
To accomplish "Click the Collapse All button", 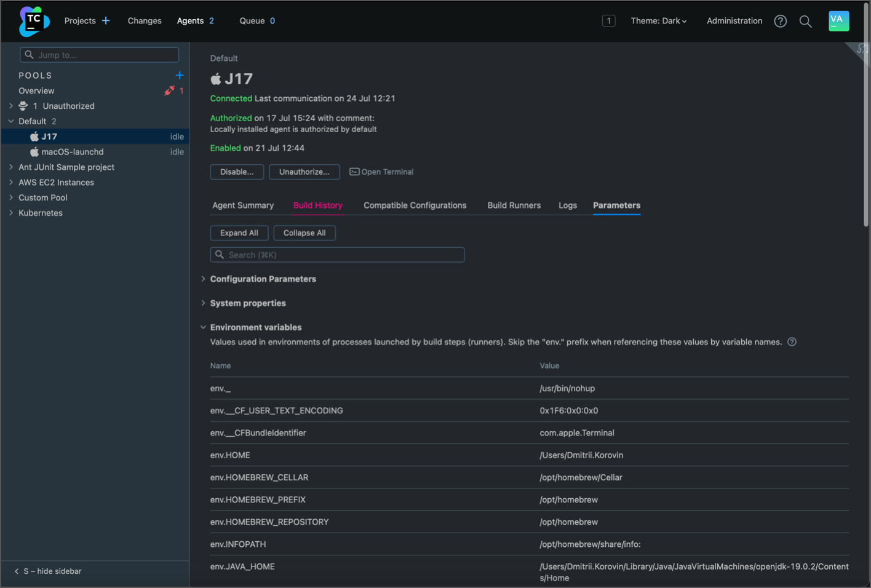I will click(x=304, y=232).
